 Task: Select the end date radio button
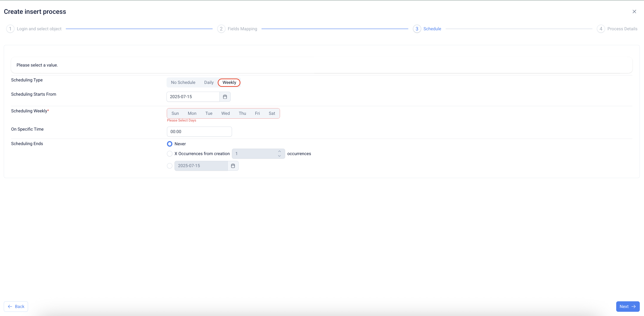(169, 166)
